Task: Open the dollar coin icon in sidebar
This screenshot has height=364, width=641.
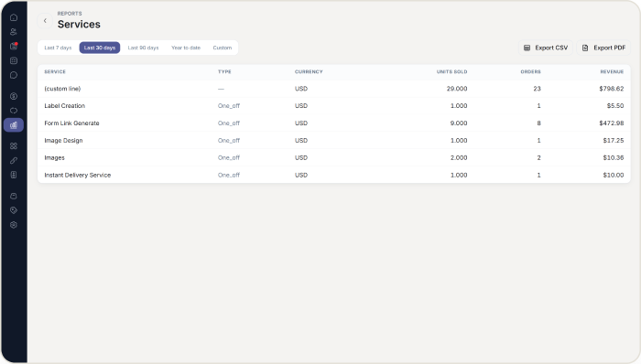Action: [x=14, y=96]
